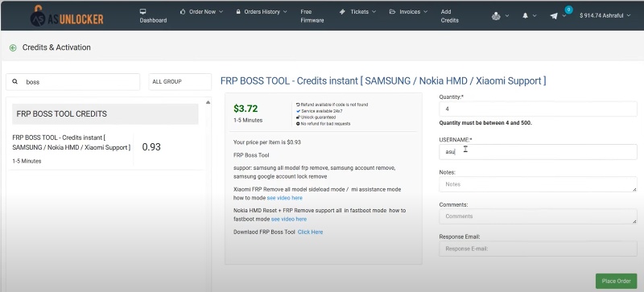644x292 pixels.
Task: Select the FRP BOSS TOOL credits service row
Action: 105,149
